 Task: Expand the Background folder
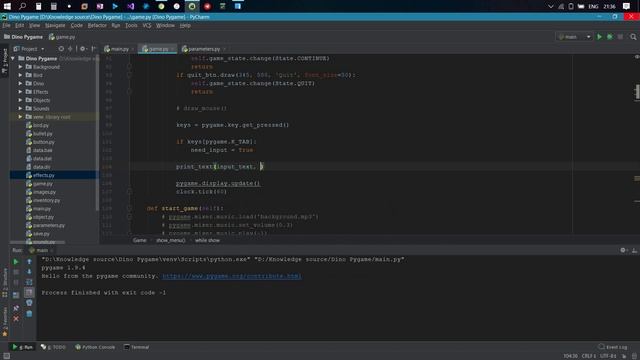click(x=20, y=67)
